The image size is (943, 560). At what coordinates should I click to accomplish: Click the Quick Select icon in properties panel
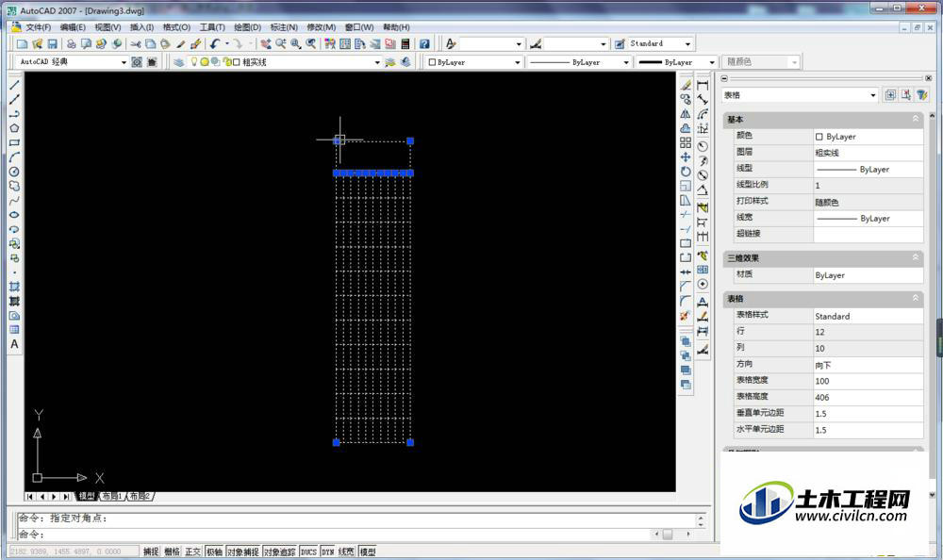pyautogui.click(x=922, y=95)
